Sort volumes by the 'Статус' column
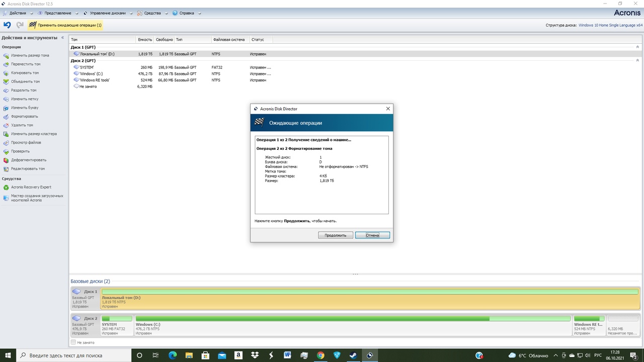Screen dimensions: 644x362 coord(262,40)
